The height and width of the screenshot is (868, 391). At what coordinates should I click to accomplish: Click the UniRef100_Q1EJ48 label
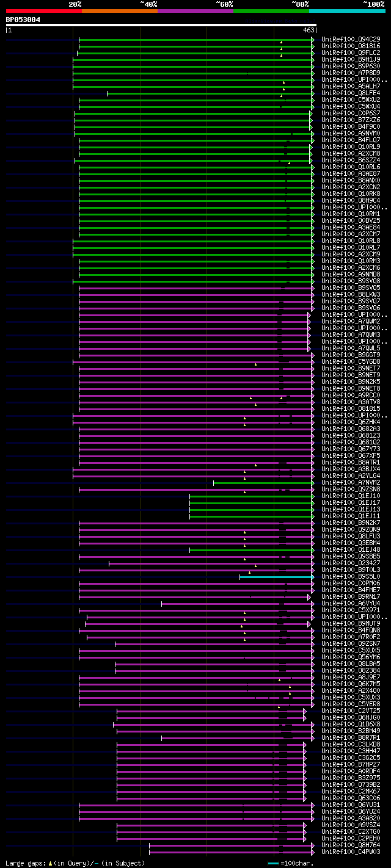coord(351,550)
